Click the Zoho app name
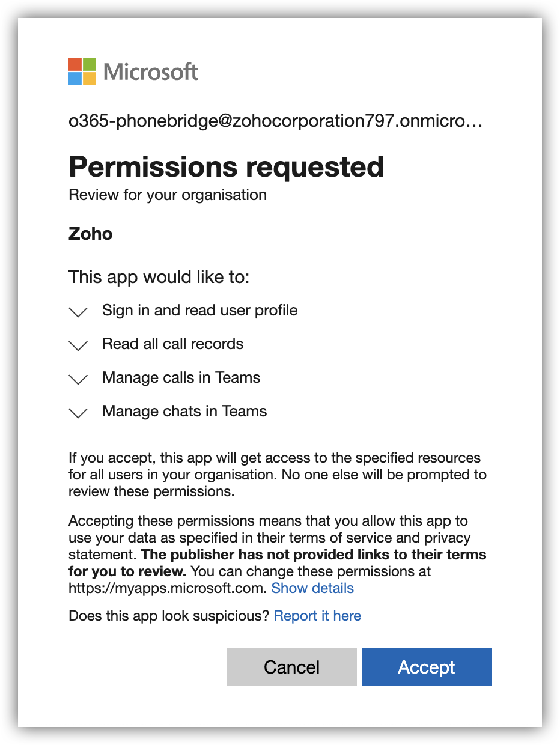Image resolution: width=560 pixels, height=745 pixels. (x=91, y=234)
